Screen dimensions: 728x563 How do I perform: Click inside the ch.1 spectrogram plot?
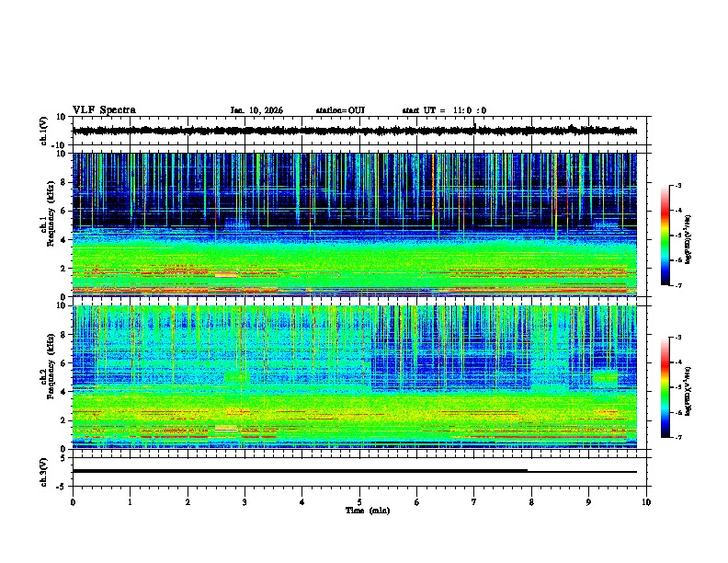click(355, 224)
